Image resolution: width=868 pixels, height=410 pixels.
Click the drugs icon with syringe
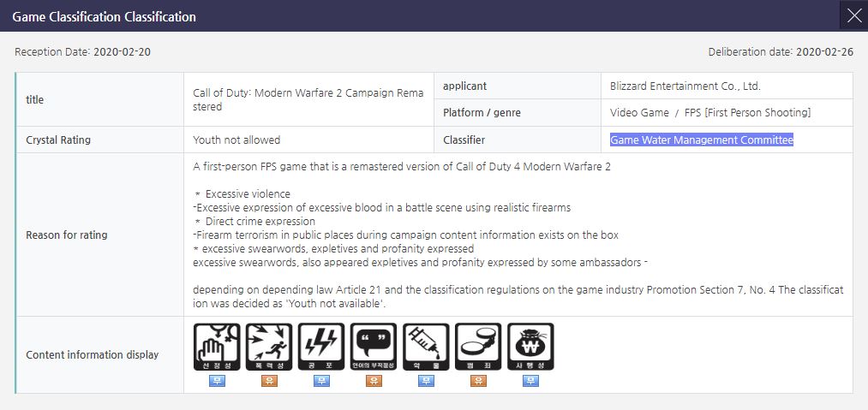pos(426,347)
